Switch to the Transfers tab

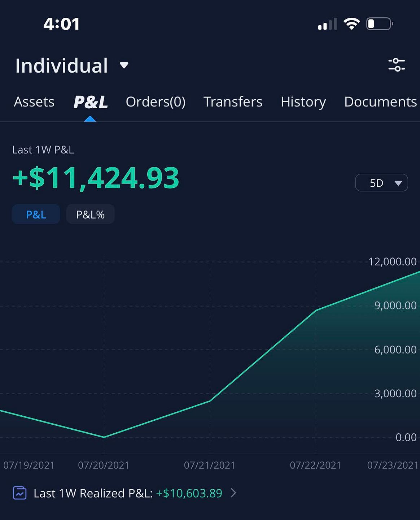233,102
